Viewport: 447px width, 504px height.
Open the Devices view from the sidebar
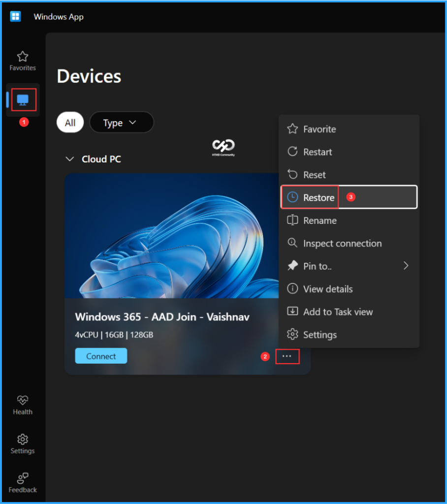22,99
